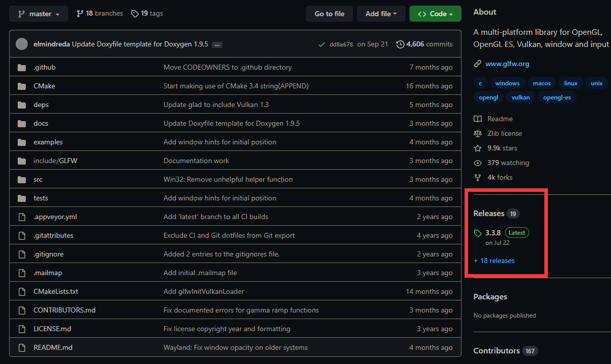Click the folder icon next to deps
This screenshot has height=364, width=611.
click(22, 105)
